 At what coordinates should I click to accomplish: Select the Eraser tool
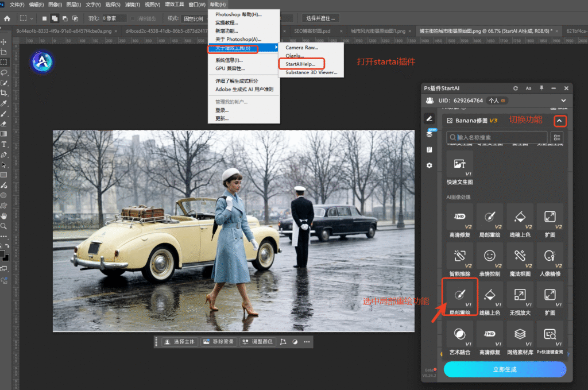[4, 123]
